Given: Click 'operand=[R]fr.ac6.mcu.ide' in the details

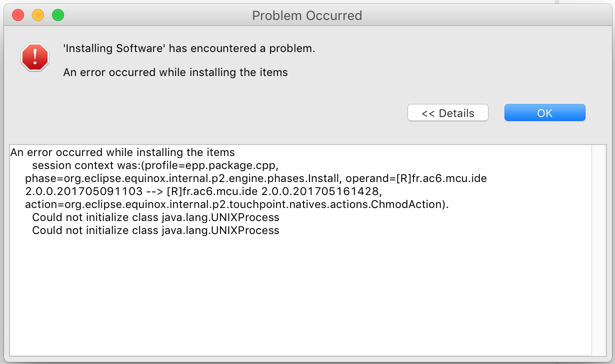Looking at the screenshot, I should click(416, 178).
